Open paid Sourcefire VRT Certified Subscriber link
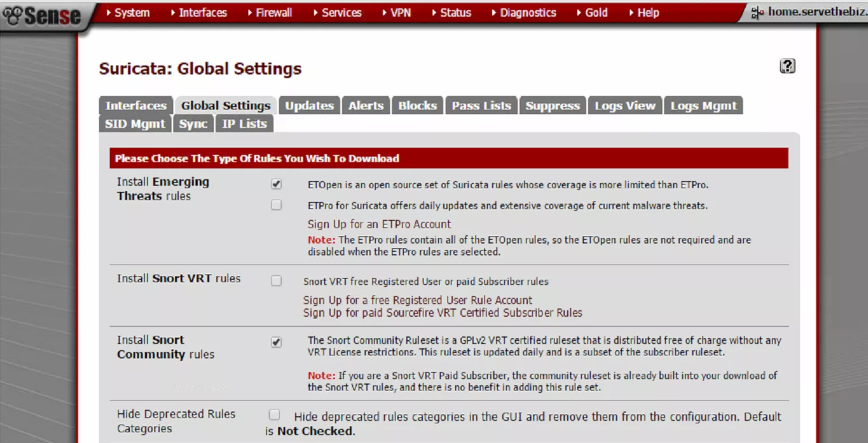Viewport: 868px width, 443px height. 443,313
